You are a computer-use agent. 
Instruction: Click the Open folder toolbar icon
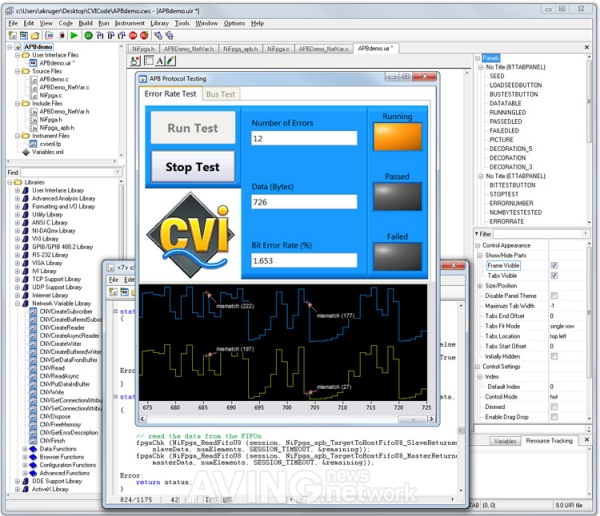point(35,36)
